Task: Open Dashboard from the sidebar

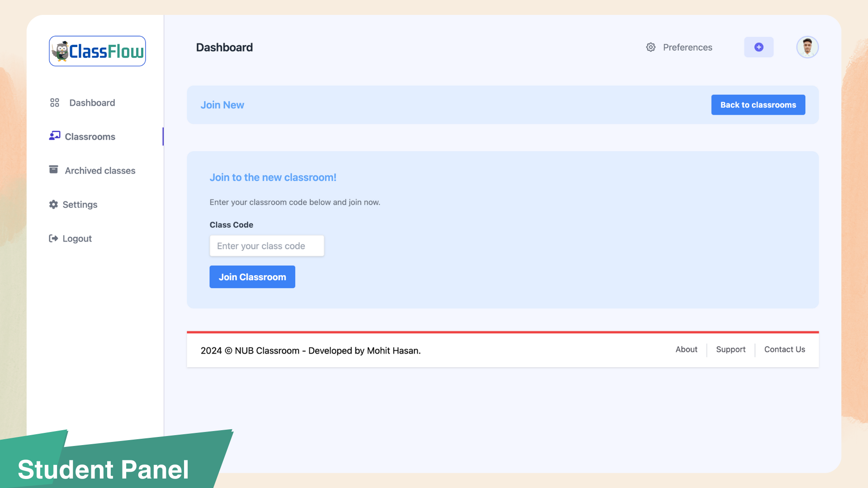Action: coord(92,103)
